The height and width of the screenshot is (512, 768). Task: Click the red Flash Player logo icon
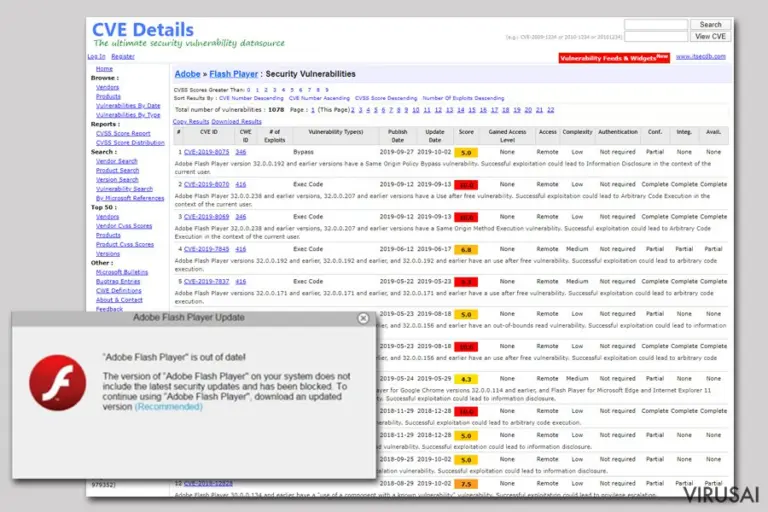click(57, 383)
